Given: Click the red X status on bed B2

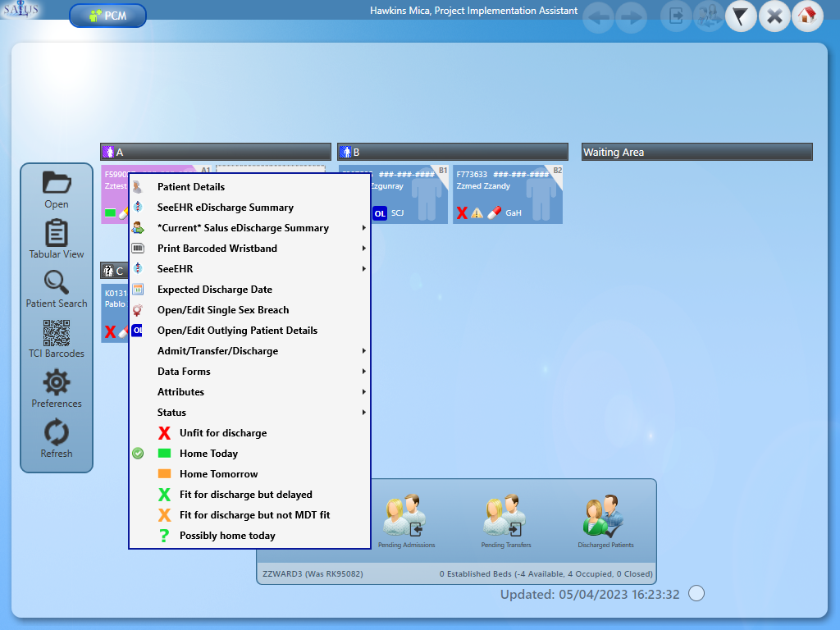Looking at the screenshot, I should (x=462, y=213).
